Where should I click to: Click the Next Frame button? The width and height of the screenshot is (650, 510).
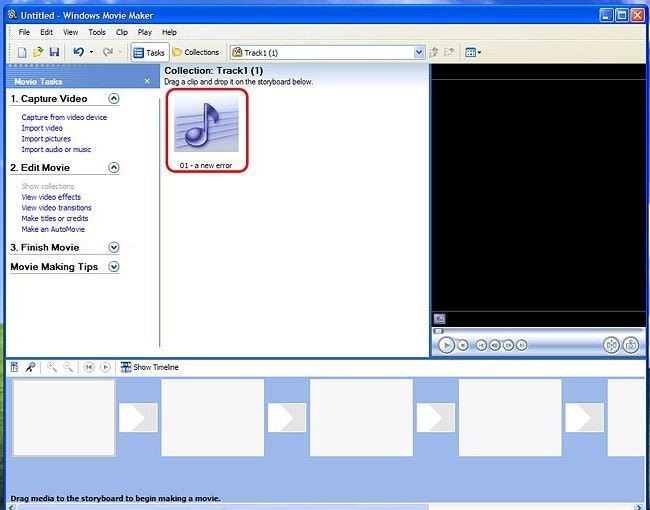[x=508, y=345]
